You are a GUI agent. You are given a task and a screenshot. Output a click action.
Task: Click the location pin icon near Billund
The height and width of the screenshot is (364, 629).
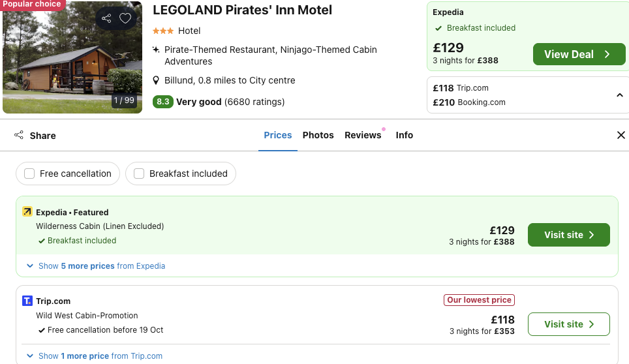pos(157,80)
